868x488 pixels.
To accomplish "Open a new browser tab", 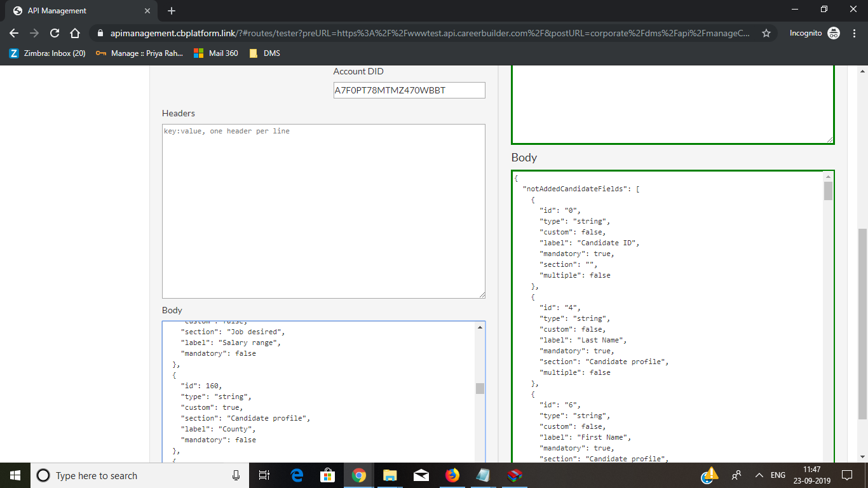I will 172,10.
